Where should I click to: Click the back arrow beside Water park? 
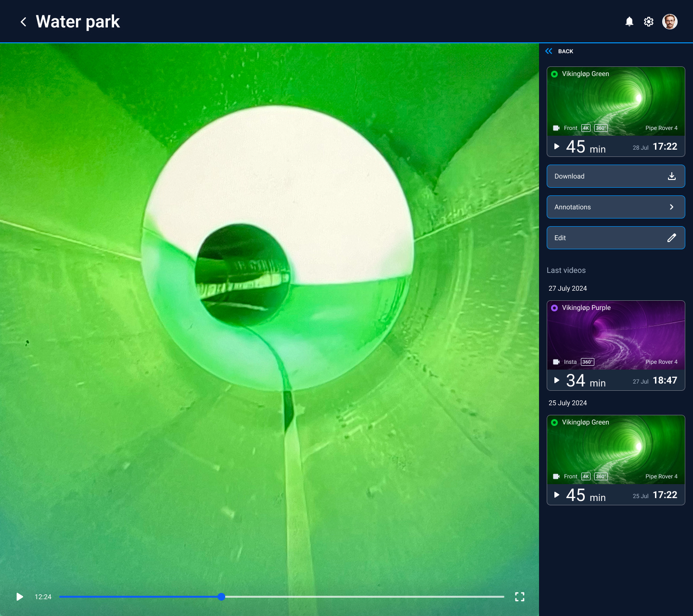pyautogui.click(x=23, y=22)
